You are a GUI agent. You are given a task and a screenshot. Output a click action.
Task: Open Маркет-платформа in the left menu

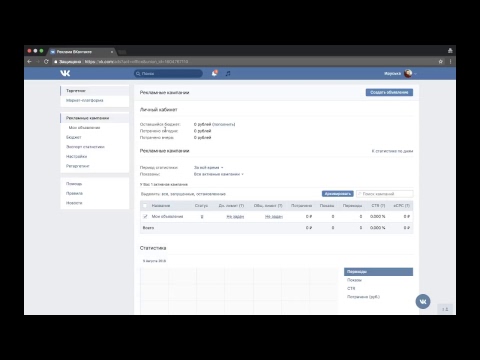pos(95,100)
